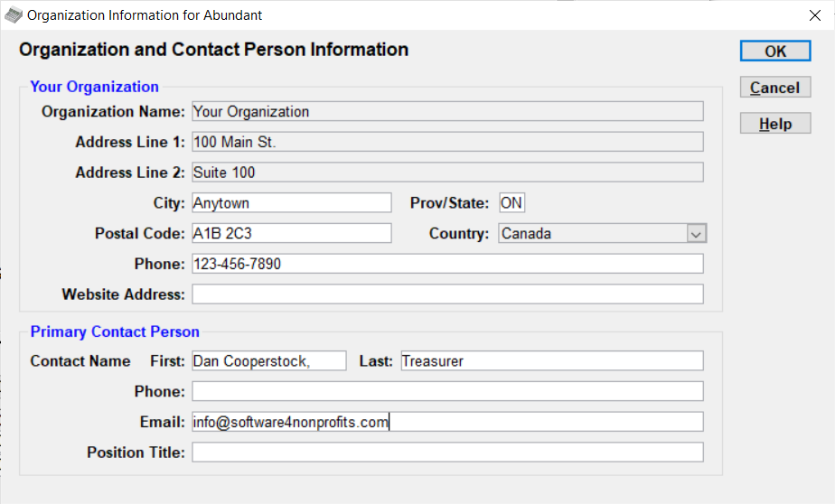Click the Email address field
The height and width of the screenshot is (504, 835).
pyautogui.click(x=446, y=422)
